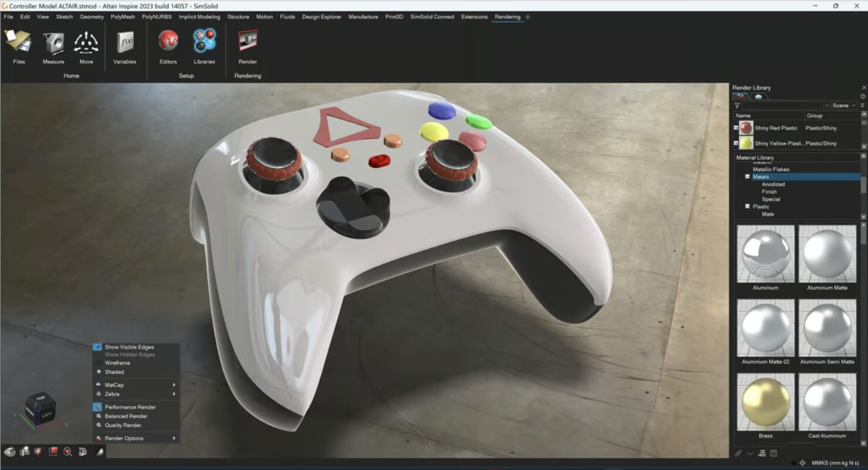Image resolution: width=868 pixels, height=470 pixels.
Task: Click the red cube rotation icon in bottom toolbar
Action: coord(39,451)
